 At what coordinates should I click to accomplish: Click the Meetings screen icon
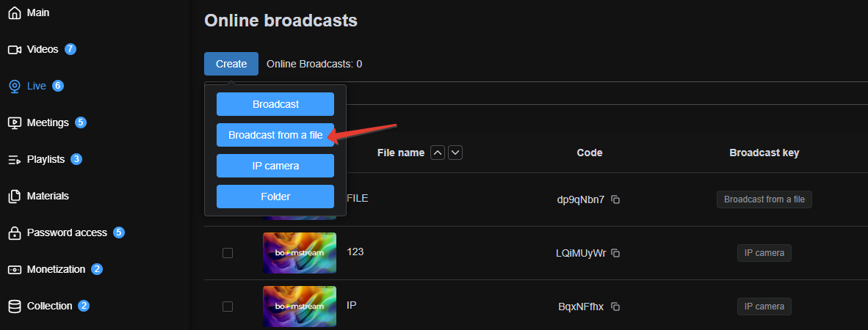(15, 122)
